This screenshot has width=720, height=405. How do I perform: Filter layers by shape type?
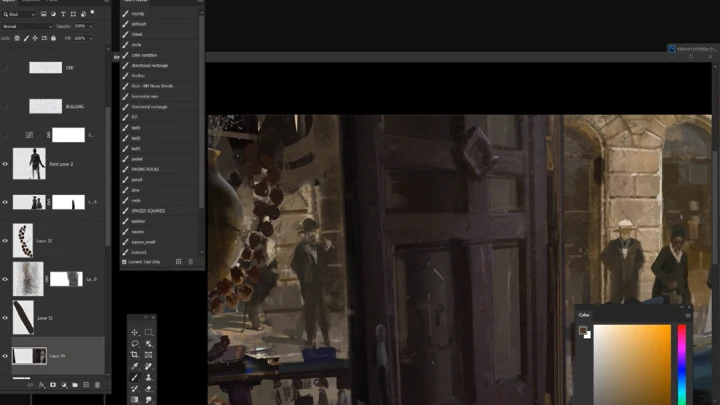[73, 14]
